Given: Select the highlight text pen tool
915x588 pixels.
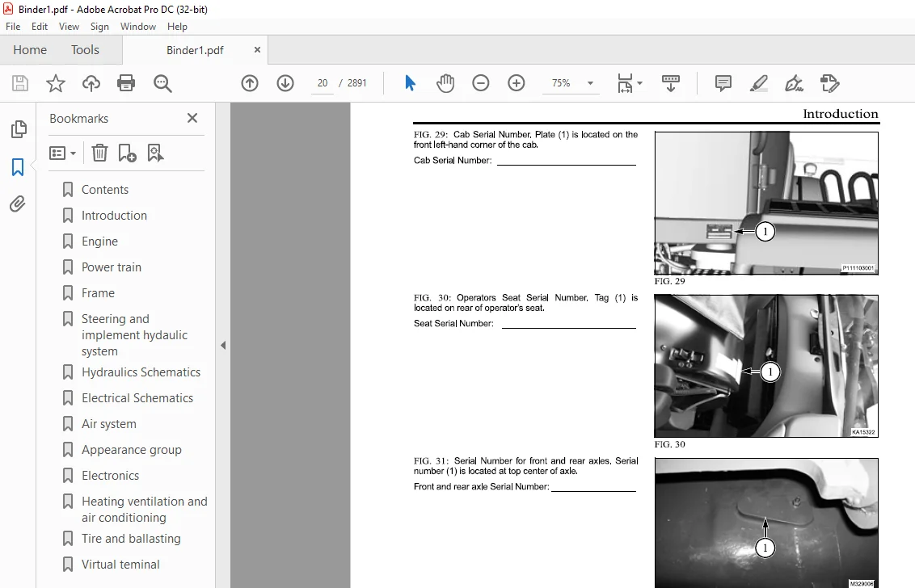Looking at the screenshot, I should pos(759,83).
